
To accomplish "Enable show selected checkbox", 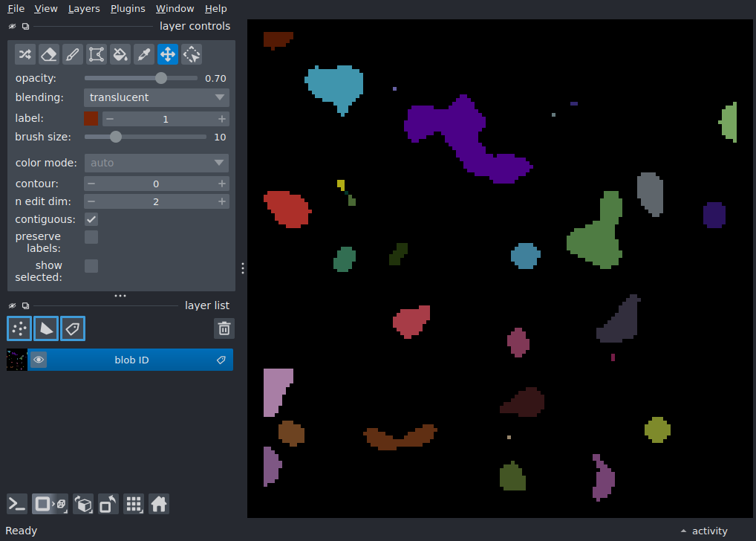I will pyautogui.click(x=91, y=266).
